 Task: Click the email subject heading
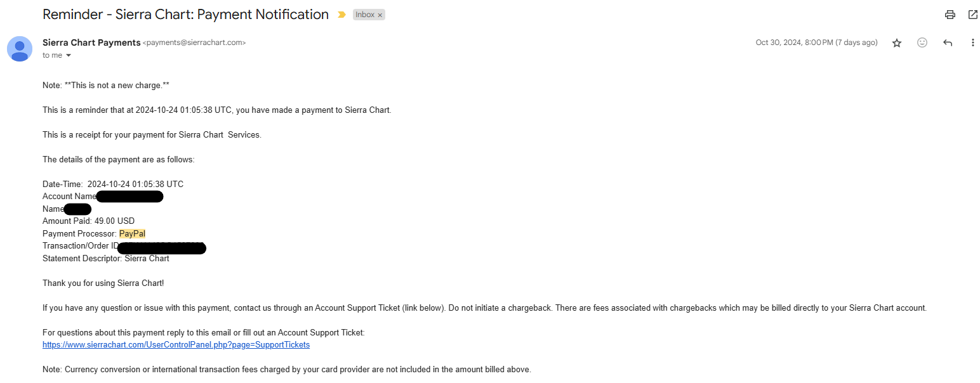click(185, 15)
